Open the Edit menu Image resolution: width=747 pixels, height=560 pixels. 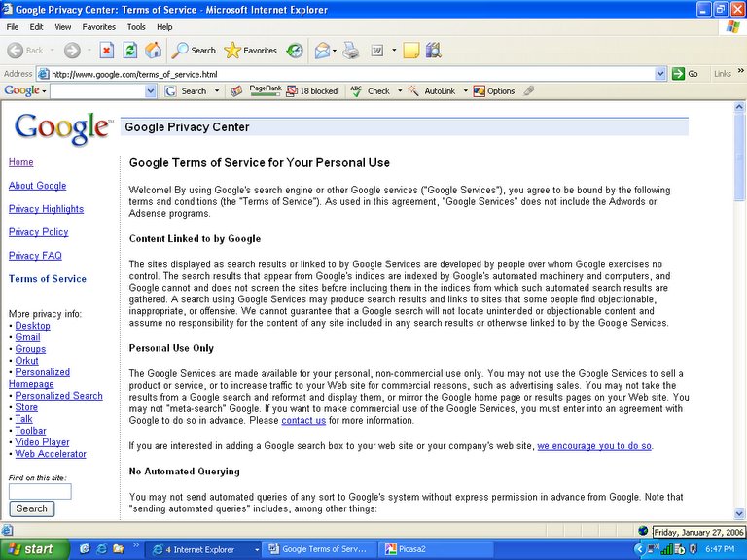36,27
